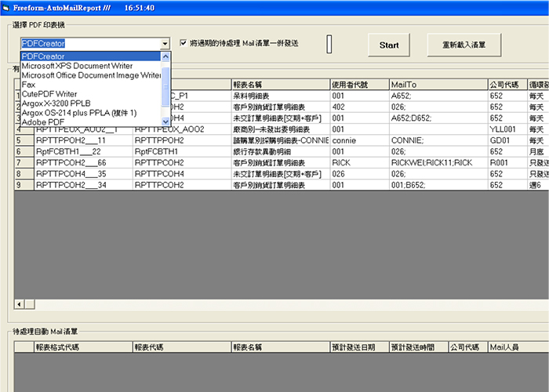Choose Microsoft XPS Document Writer from list
This screenshot has height=392, width=549.
(91, 66)
